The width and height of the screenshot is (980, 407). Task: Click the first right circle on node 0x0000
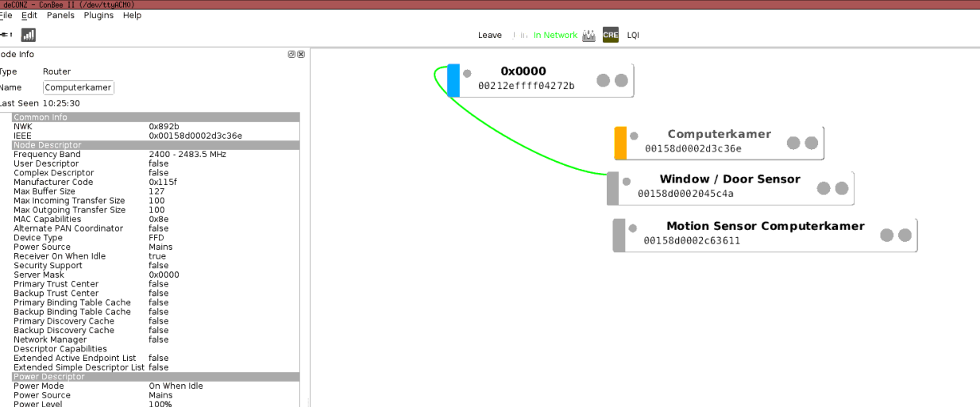coord(604,80)
